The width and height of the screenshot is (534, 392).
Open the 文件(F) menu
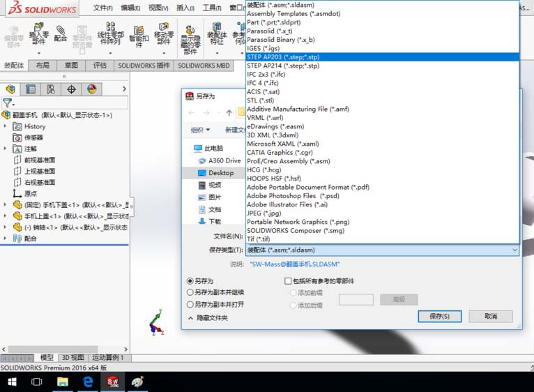(103, 8)
